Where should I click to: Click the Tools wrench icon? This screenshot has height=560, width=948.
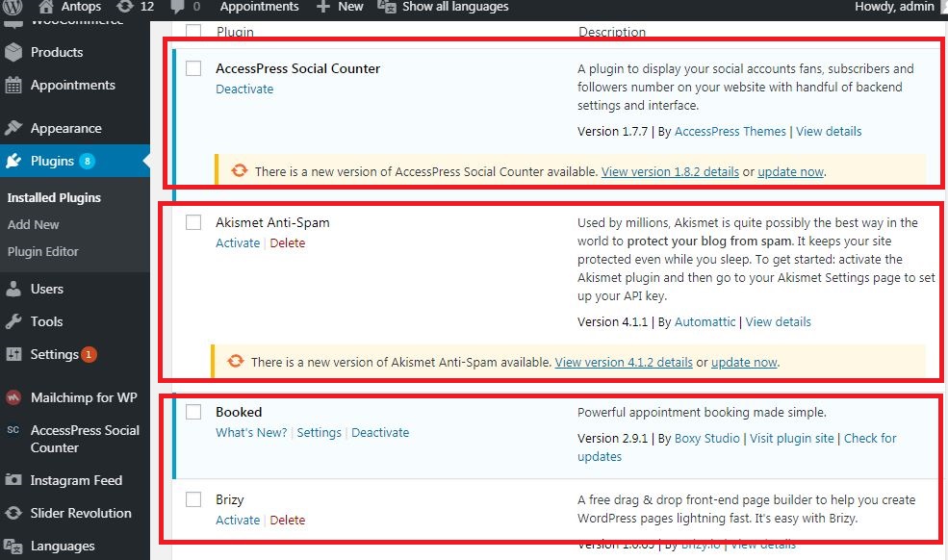click(x=13, y=321)
